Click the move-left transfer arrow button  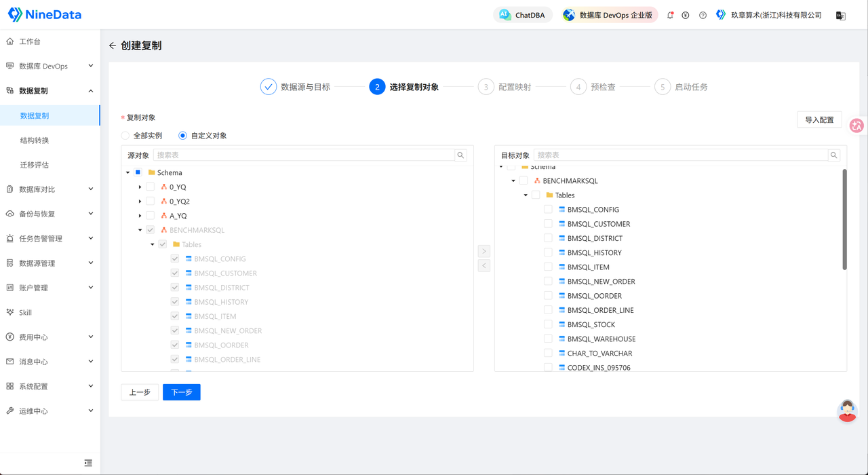(x=484, y=266)
